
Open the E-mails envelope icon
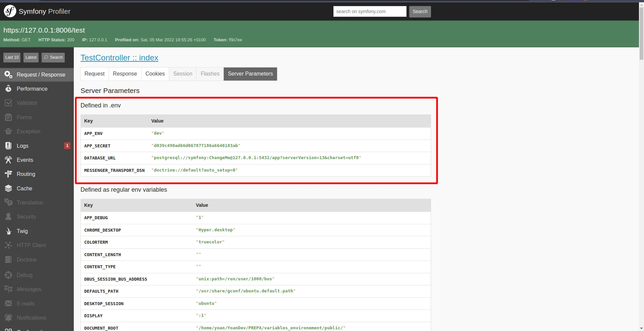8,303
